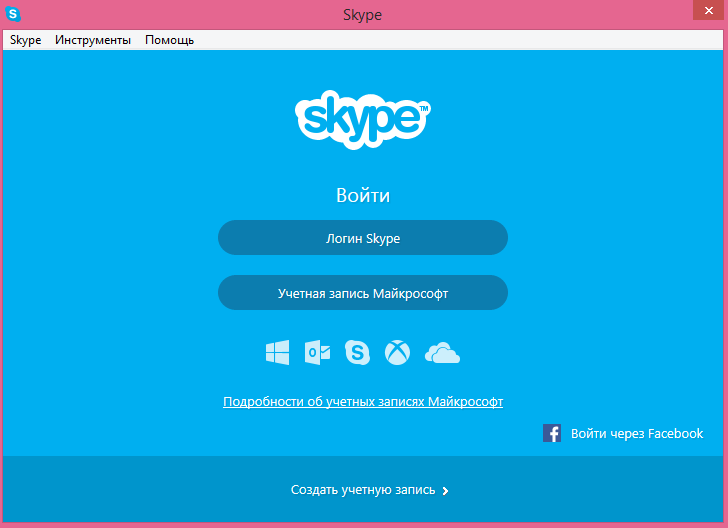The width and height of the screenshot is (728, 528).
Task: Open Подробности об учетных записях Майкрософт link
Action: point(363,401)
